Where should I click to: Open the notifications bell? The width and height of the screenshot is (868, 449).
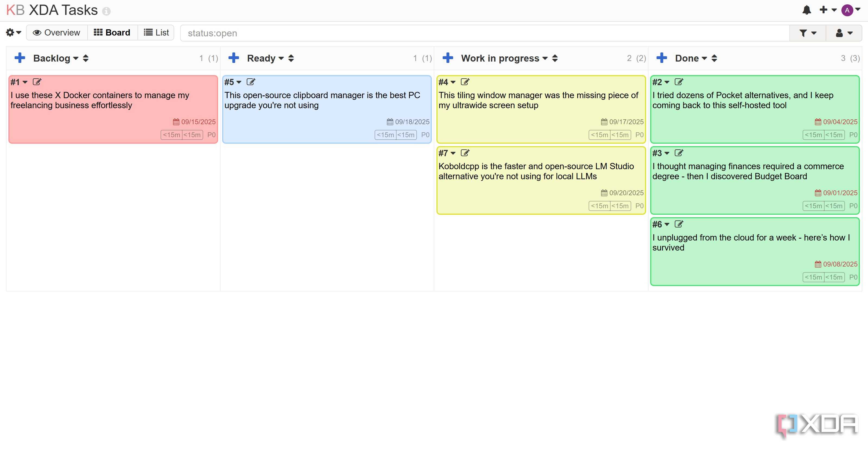click(x=807, y=10)
